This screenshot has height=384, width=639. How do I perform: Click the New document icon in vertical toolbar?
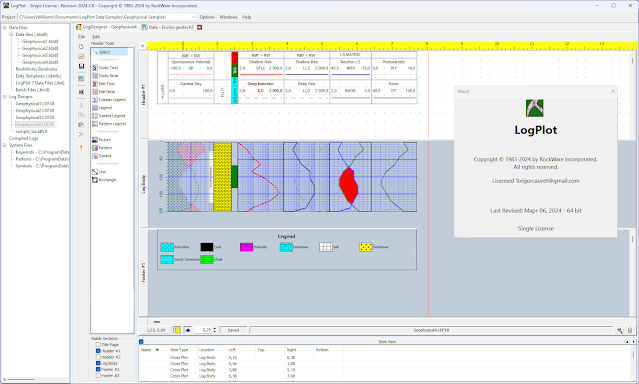[x=81, y=46]
